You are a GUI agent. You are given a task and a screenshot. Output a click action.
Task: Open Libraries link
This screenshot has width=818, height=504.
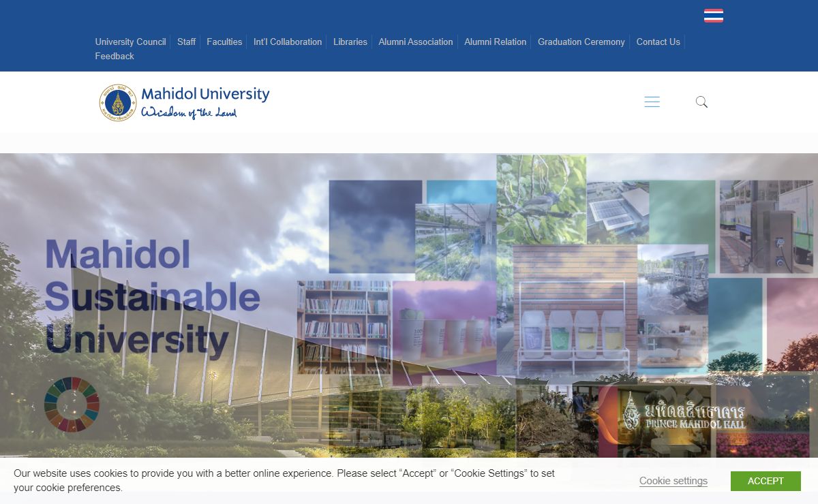350,42
